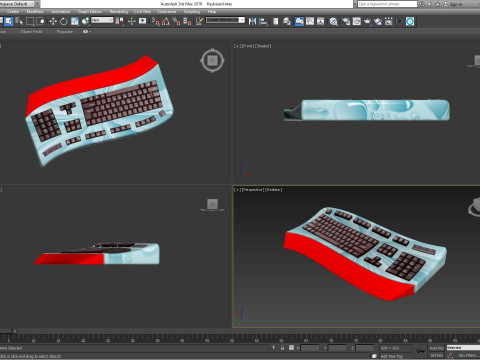Viewport: 480px width, 360px height.
Task: Click the Select and Place tool
Action: [85, 21]
